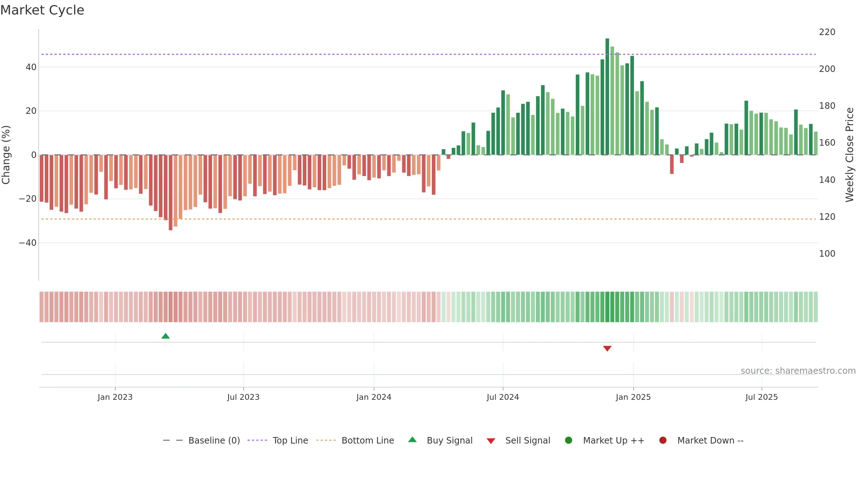The height and width of the screenshot is (488, 868).
Task: Toggle the Market Down -- legend entry
Action: coord(701,440)
